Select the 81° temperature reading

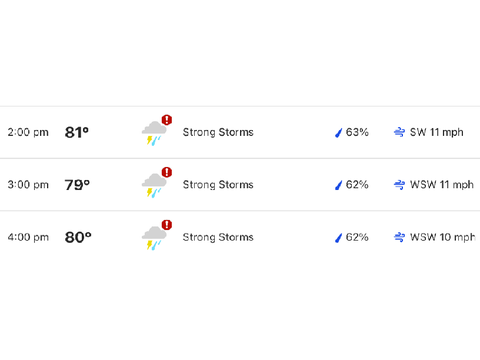(x=77, y=132)
